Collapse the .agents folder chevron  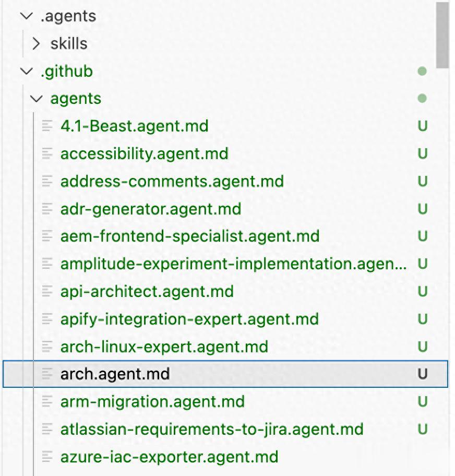pyautogui.click(x=26, y=16)
